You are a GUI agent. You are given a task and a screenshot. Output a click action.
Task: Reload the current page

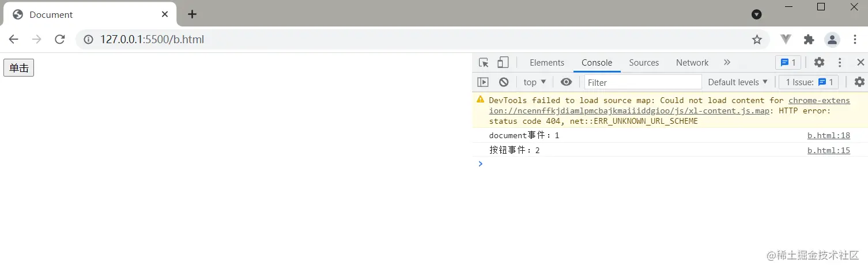(x=59, y=39)
